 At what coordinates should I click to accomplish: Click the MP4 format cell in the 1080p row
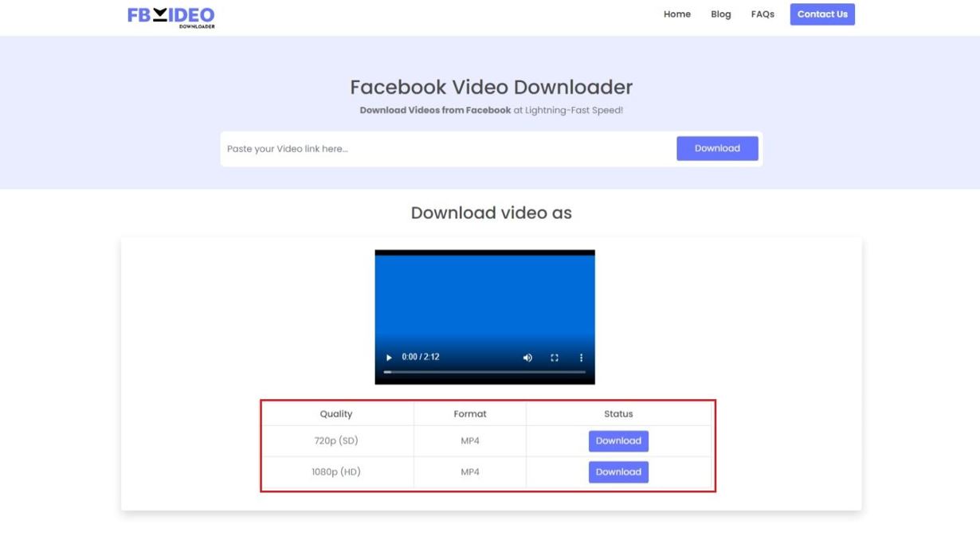point(470,472)
